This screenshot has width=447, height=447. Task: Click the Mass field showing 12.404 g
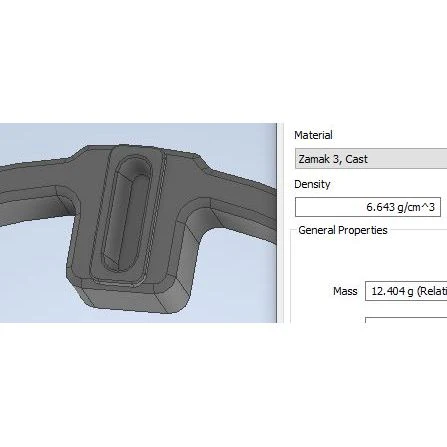406,291
